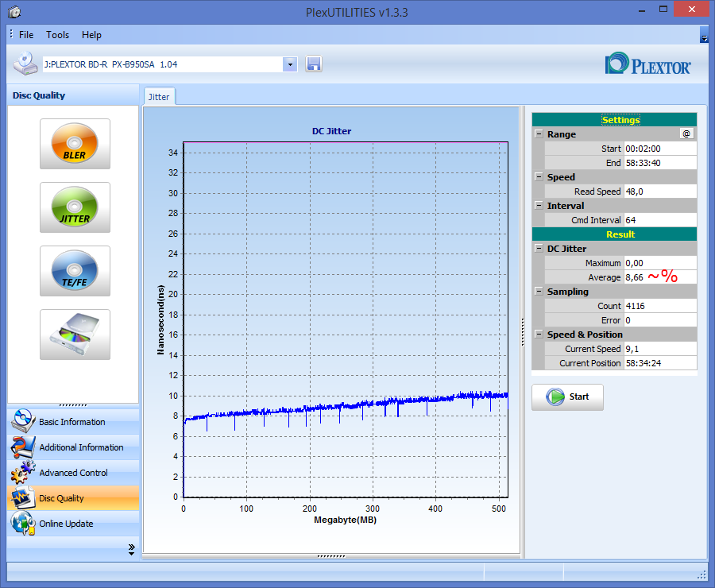
Task: Click the green play icon on Start
Action: point(555,397)
